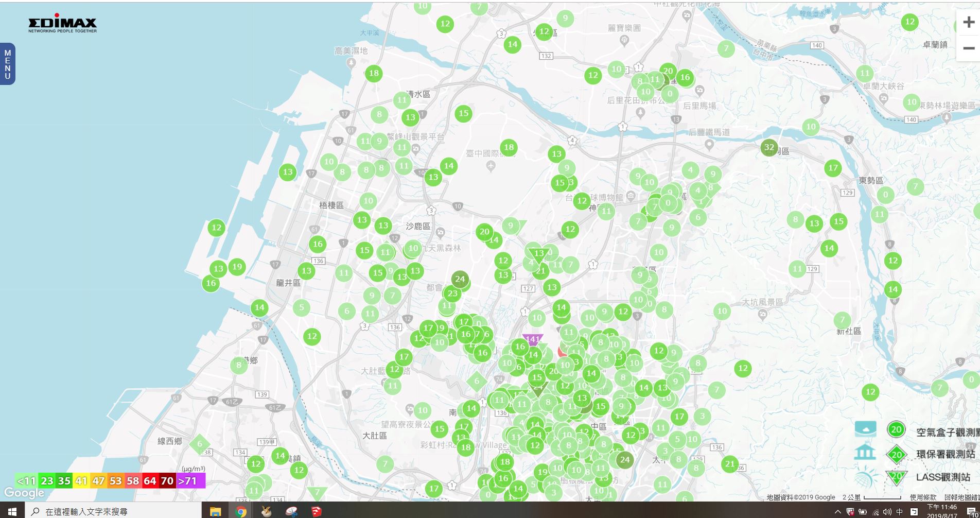Open the Wi-Fi network tray icon
The height and width of the screenshot is (518, 980).
click(876, 512)
